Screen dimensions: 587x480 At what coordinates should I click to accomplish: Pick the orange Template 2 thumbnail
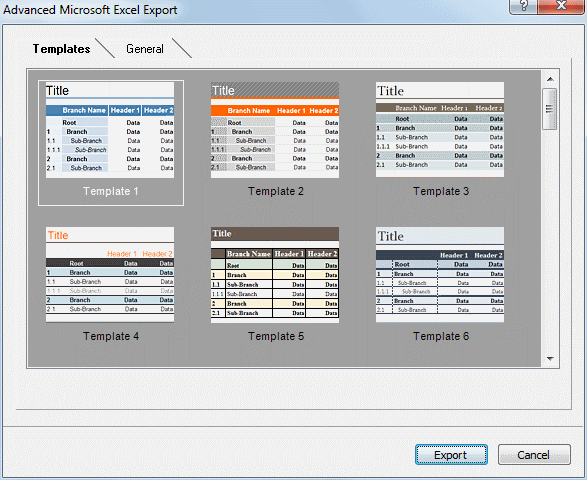[275, 130]
